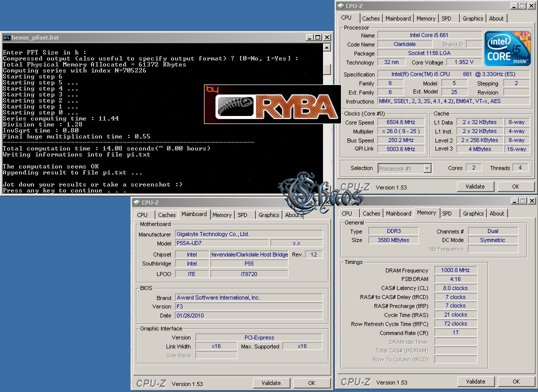Select CPU tab in the Memory CPU-Z window
The height and width of the screenshot is (392, 538).
pos(346,213)
